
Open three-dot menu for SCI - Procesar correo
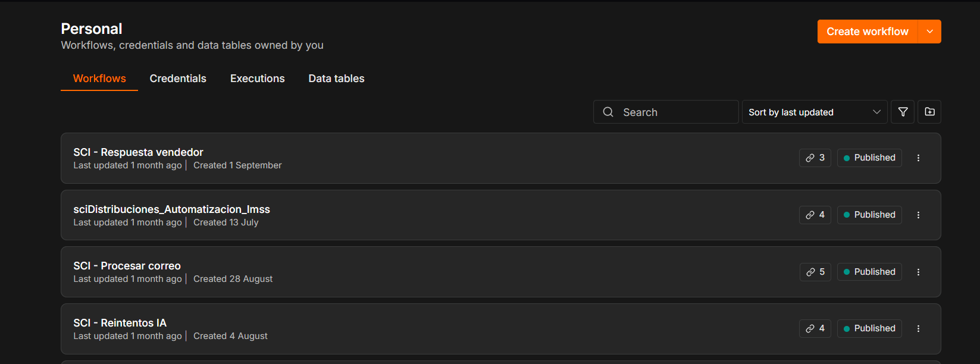918,272
